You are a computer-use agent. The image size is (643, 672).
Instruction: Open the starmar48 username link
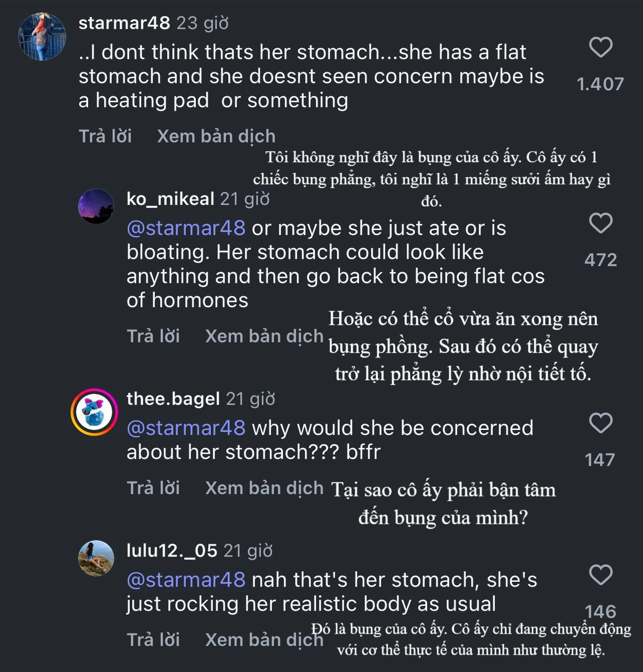(x=124, y=23)
